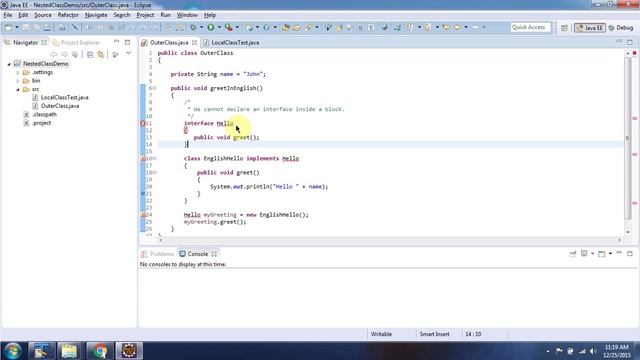Screen dimensions: 640x360
Task: Click the Pin Console icon
Action: click(573, 254)
